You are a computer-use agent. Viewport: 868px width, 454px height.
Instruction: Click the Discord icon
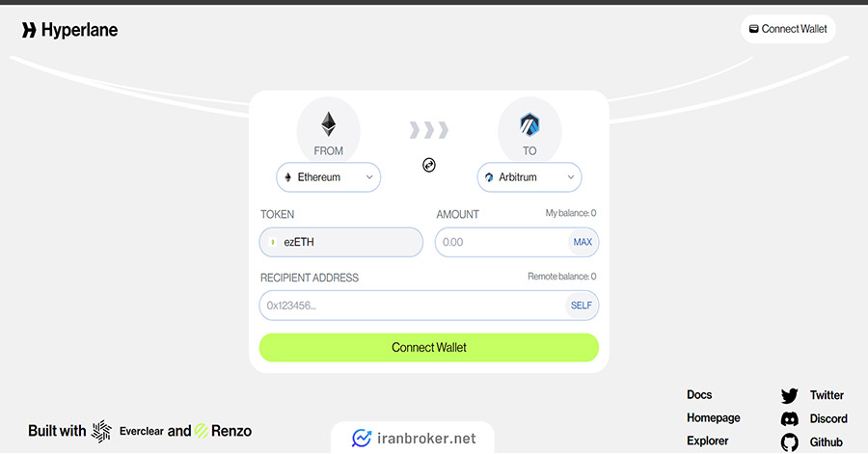pyautogui.click(x=789, y=419)
